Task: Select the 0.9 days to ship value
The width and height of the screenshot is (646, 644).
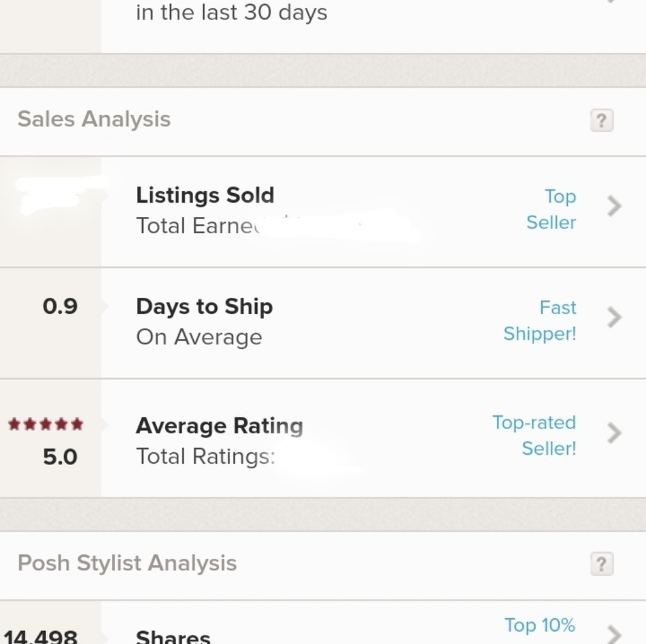Action: tap(60, 306)
